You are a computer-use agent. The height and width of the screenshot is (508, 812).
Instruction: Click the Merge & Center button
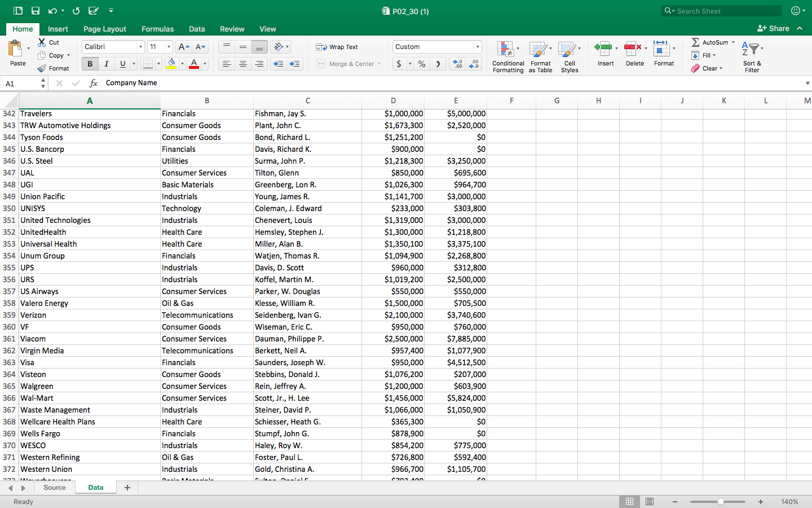[345, 64]
